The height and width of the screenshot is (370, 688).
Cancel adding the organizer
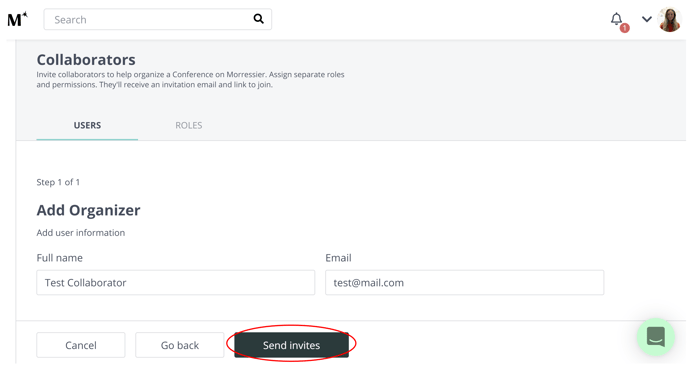pos(81,345)
